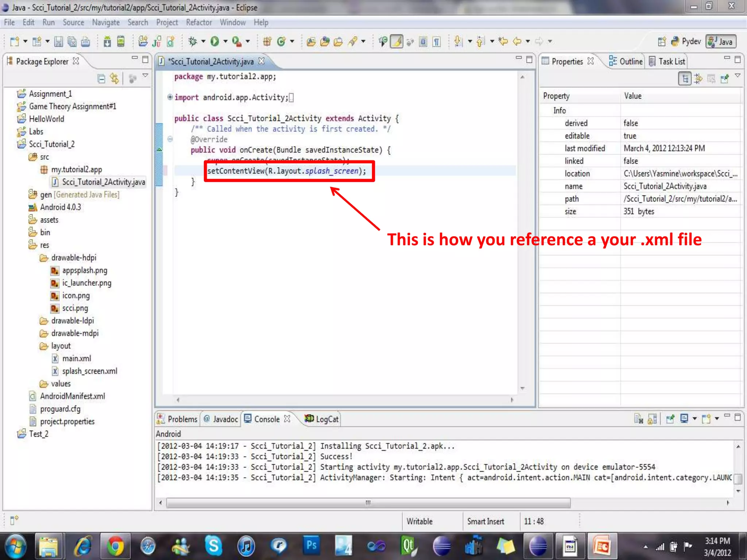Image resolution: width=747 pixels, height=560 pixels.
Task: Click the New Java Class icon
Action: pyautogui.click(x=281, y=42)
